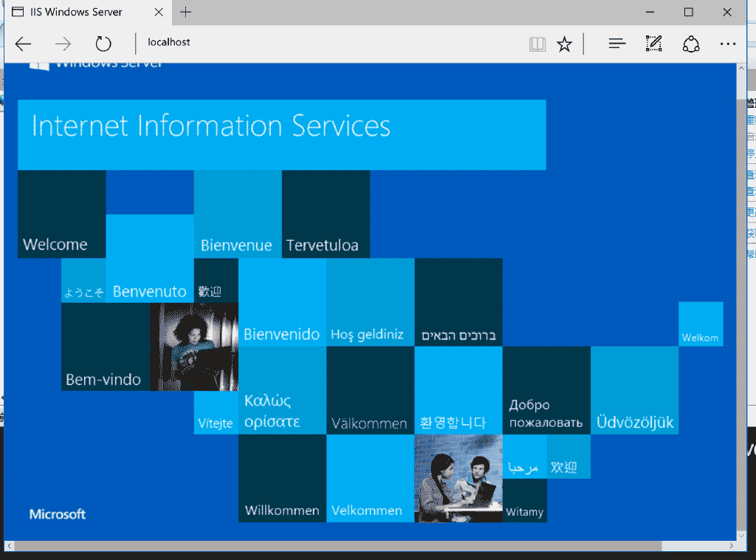Click the 환영합니다 Korean tile
This screenshot has width=756, height=560.
point(458,390)
